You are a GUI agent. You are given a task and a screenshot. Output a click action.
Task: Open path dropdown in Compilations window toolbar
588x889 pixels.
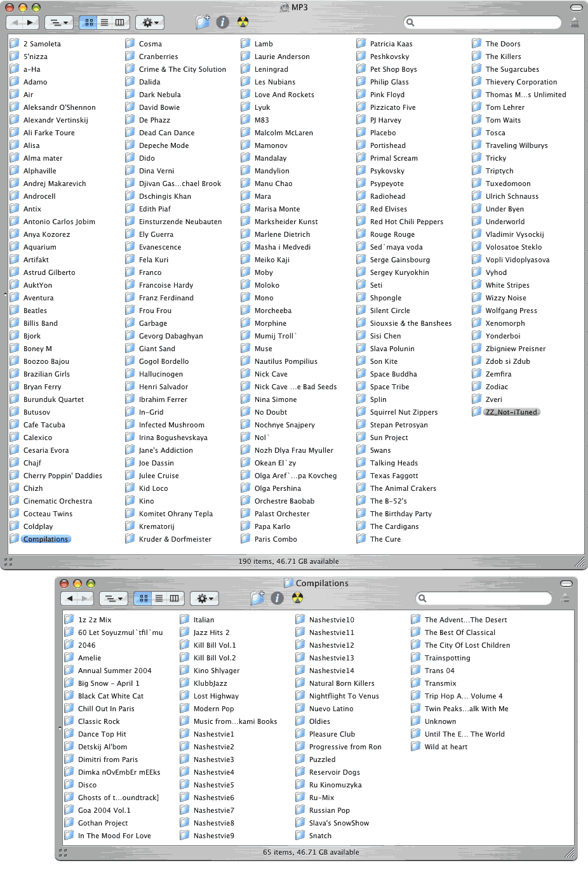[x=114, y=598]
